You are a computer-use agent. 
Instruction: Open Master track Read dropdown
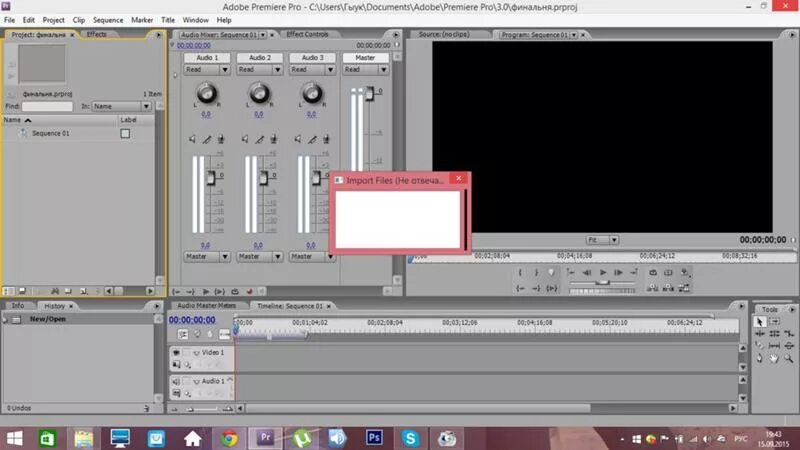point(365,69)
